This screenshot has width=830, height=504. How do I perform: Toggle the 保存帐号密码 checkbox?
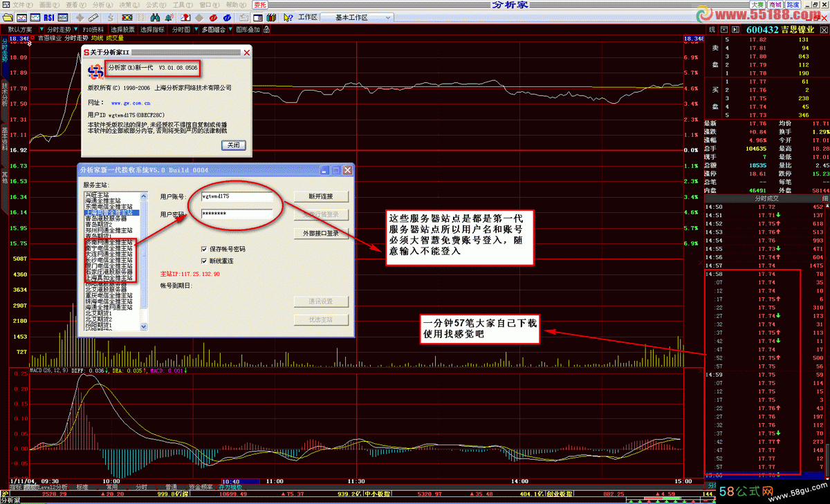pyautogui.click(x=204, y=249)
